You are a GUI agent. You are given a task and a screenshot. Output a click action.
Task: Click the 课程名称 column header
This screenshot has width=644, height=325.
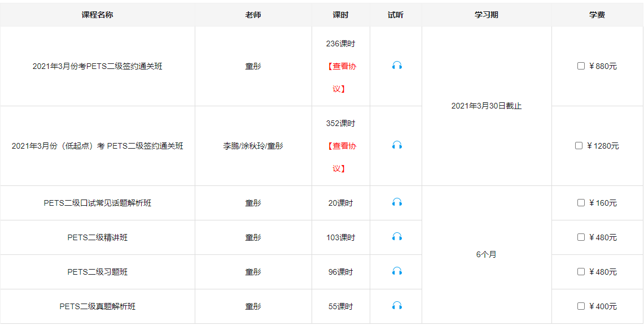(x=97, y=15)
